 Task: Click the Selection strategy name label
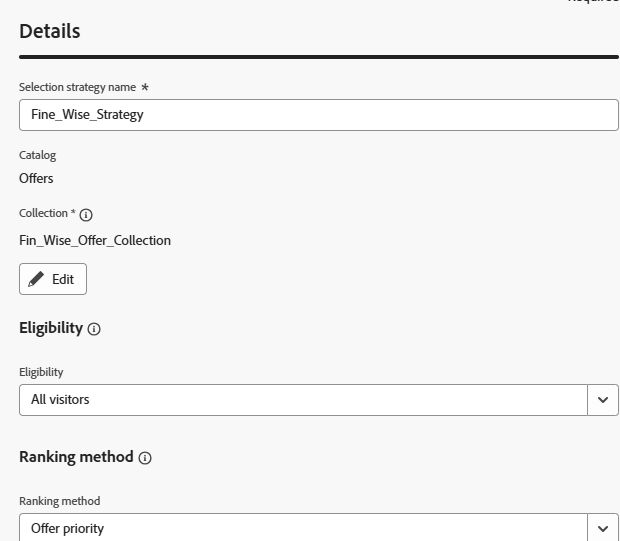(x=78, y=87)
